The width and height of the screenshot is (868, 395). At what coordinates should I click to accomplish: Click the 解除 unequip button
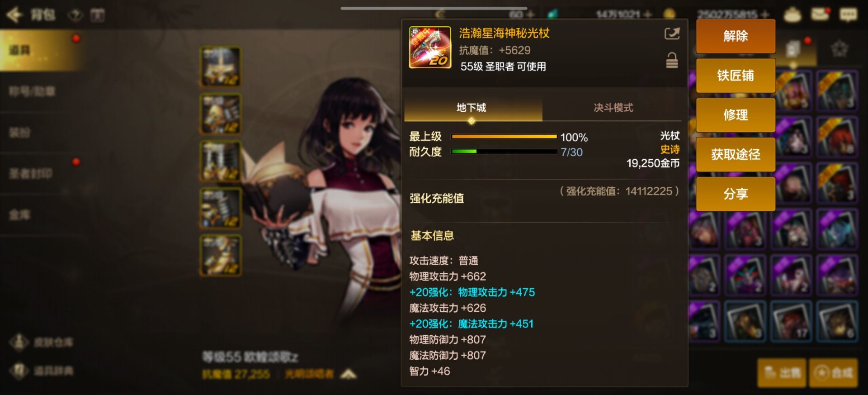tap(736, 36)
